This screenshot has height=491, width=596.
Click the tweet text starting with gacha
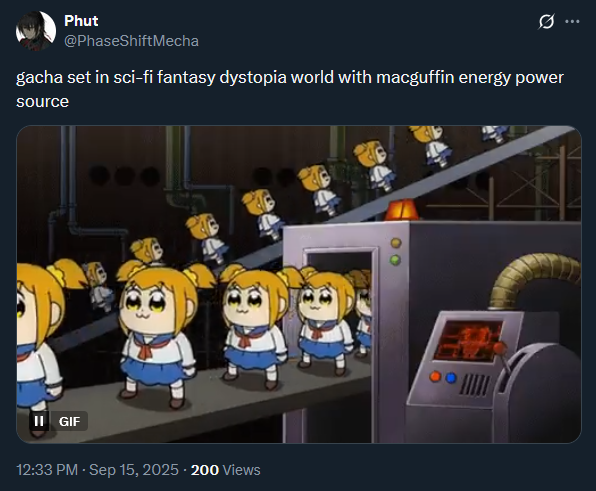tap(290, 89)
